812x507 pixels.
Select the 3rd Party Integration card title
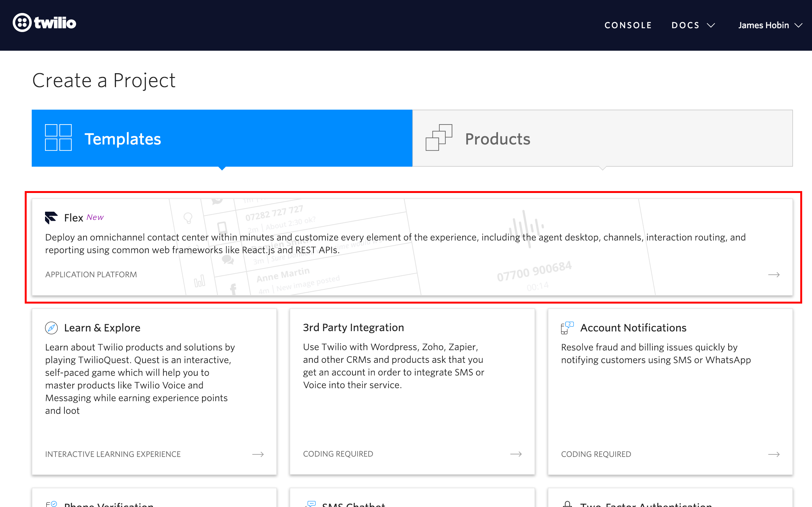[353, 327]
